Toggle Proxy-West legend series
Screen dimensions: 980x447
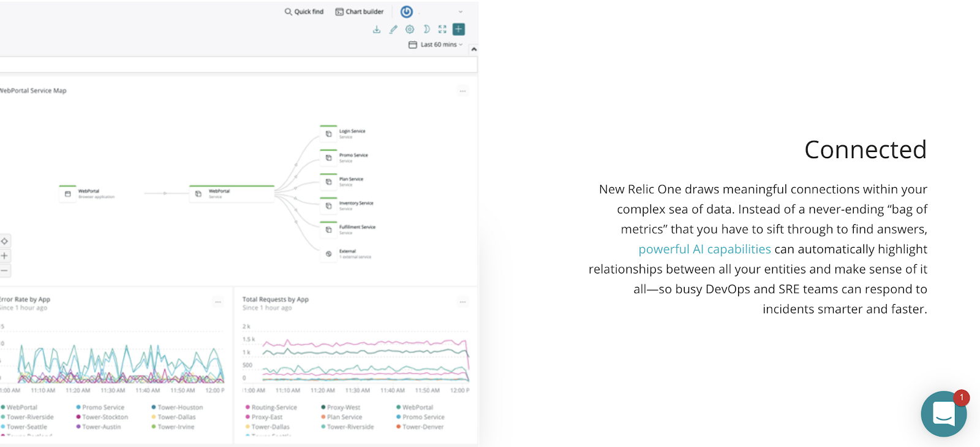341,407
